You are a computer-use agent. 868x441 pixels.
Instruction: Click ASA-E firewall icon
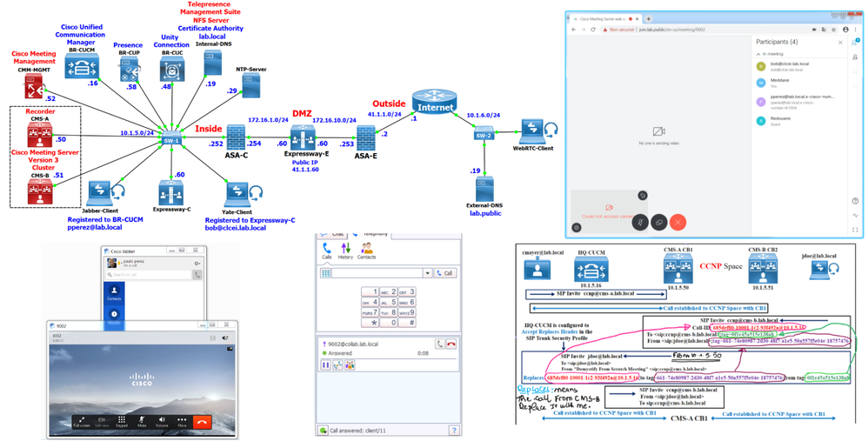(x=365, y=138)
